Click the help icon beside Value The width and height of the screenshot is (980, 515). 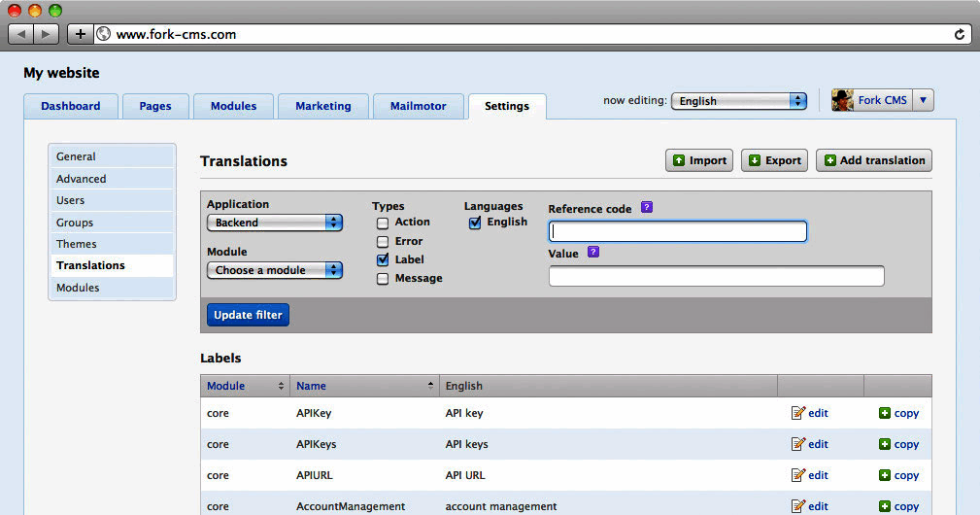pos(593,253)
